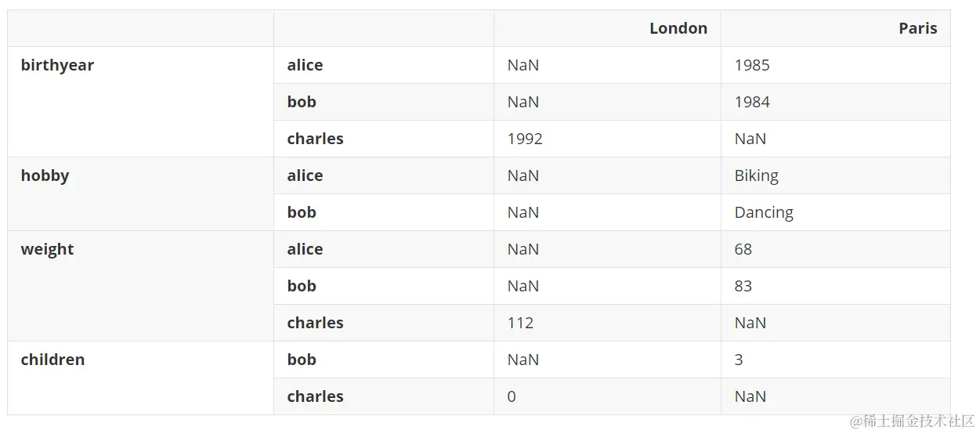Screen dimensions: 980x434
Task: Click the children value 0 for charles
Action: click(512, 396)
